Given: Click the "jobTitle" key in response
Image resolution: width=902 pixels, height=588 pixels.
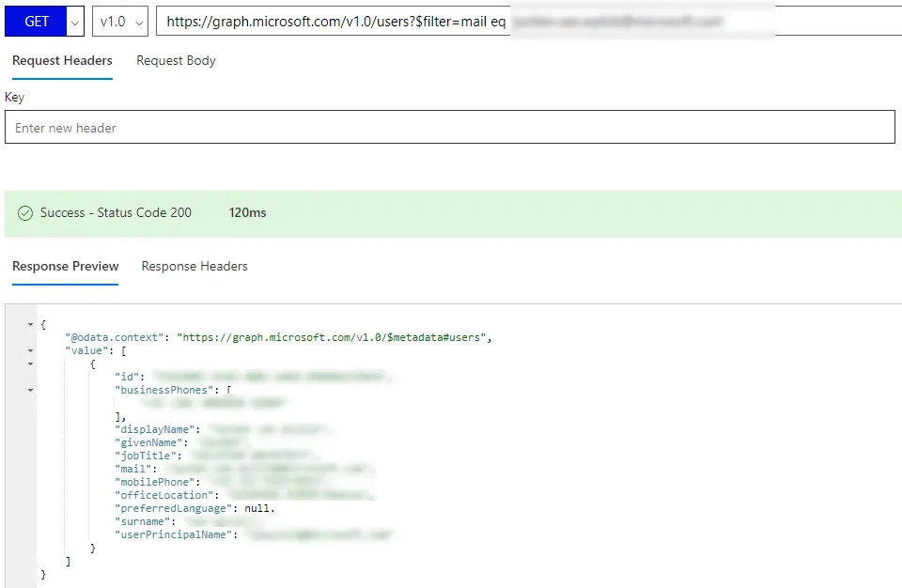Looking at the screenshot, I should (146, 456).
